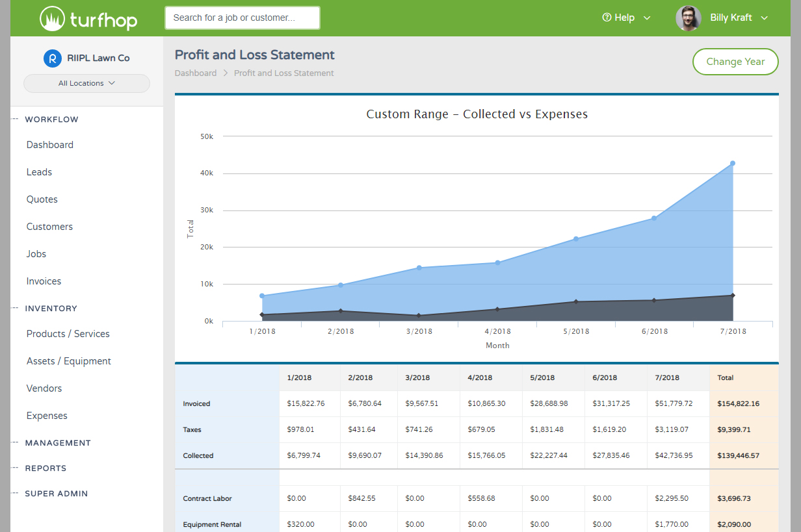Click the Help question mark icon
The width and height of the screenshot is (801, 532).
click(x=605, y=18)
